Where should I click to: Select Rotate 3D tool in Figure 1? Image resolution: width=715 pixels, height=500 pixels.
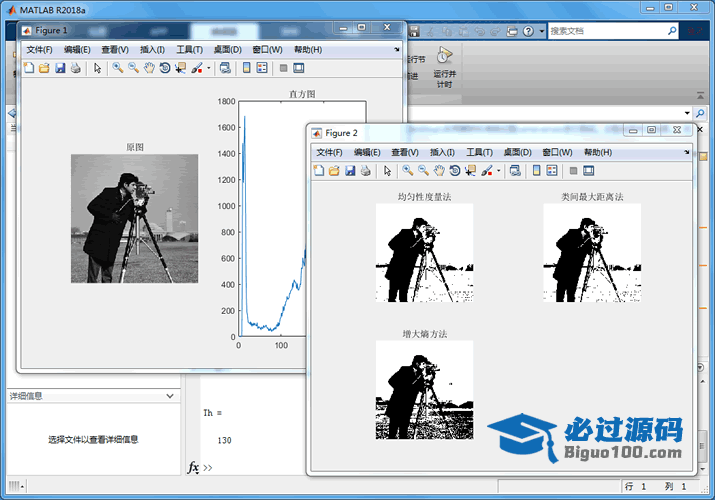[x=165, y=68]
